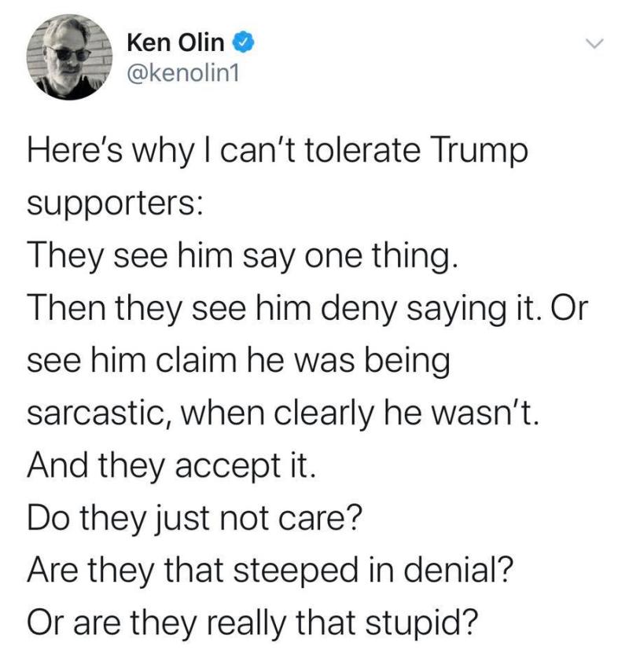Image resolution: width=629 pixels, height=672 pixels.
Task: Click the word 'supporters:' in the tweet
Action: tap(116, 205)
